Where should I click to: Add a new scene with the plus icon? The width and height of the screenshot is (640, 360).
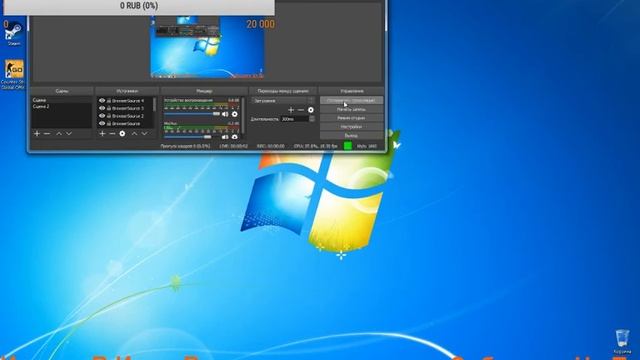tap(37, 133)
